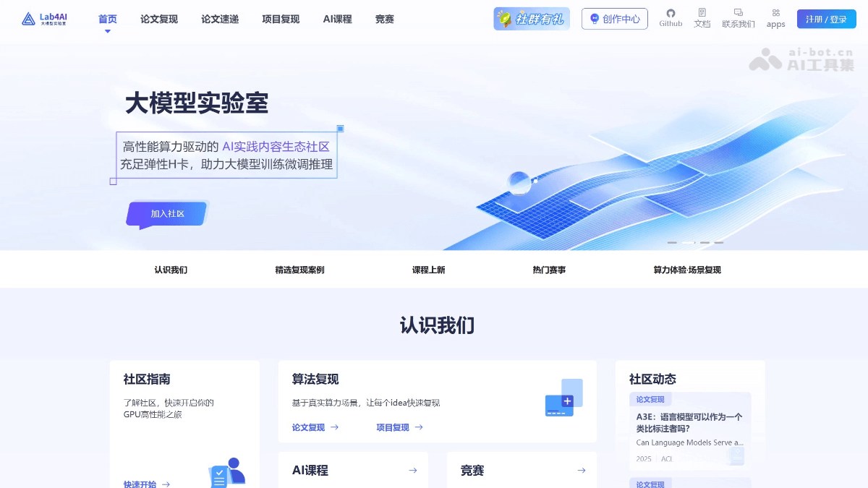
Task: Click the 算法复现 card illustration icon
Action: click(563, 398)
